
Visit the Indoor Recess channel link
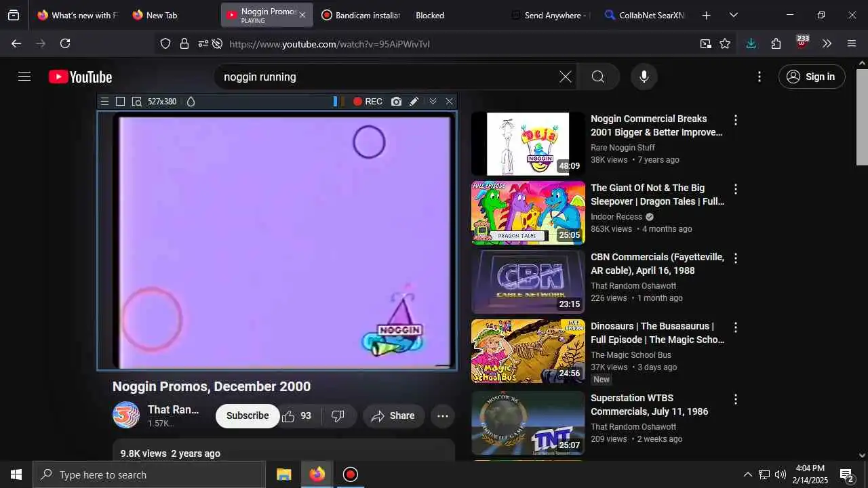pyautogui.click(x=616, y=216)
